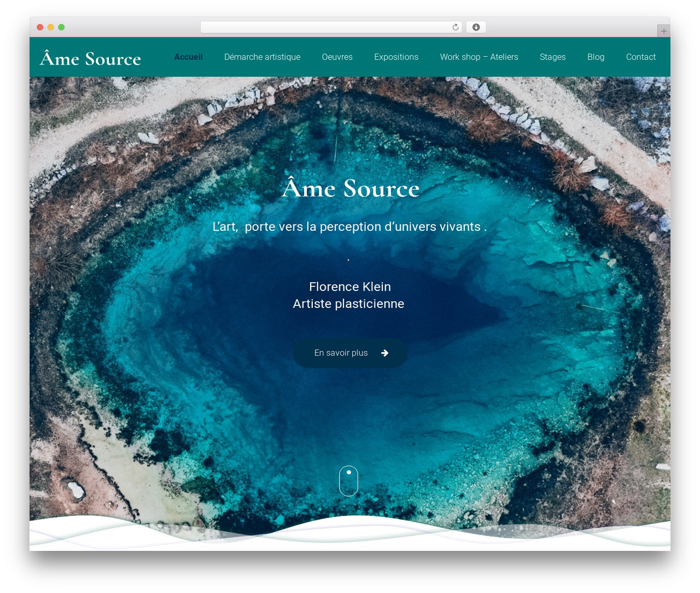This screenshot has width=700, height=593.
Task: Go to Démarche artistique page
Action: (262, 57)
